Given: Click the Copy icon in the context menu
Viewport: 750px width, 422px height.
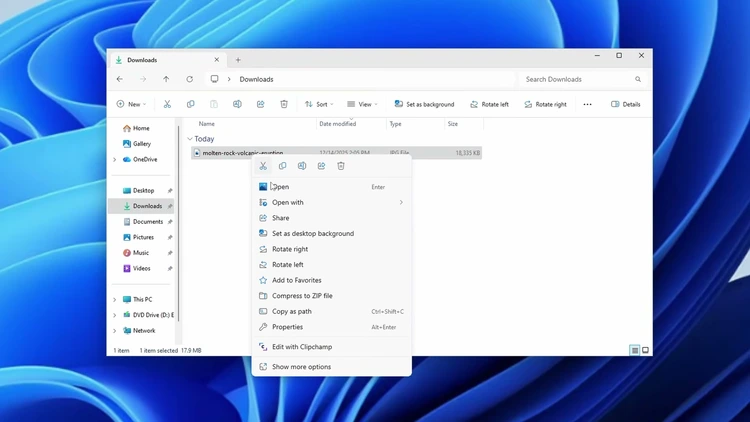Looking at the screenshot, I should (283, 166).
